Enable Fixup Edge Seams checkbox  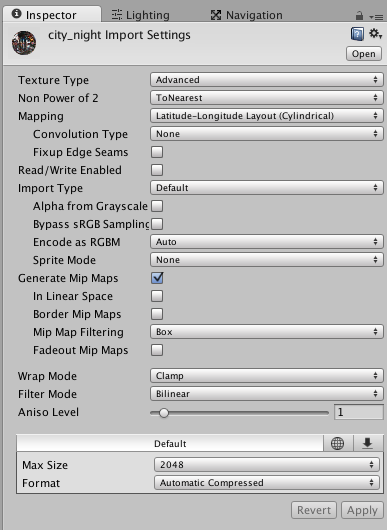[157, 152]
